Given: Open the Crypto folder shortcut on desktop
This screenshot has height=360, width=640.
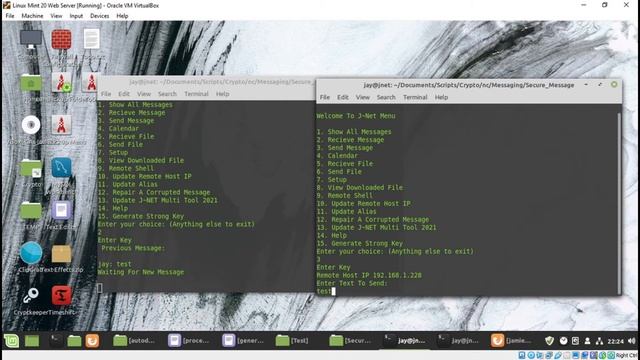Looking at the screenshot, I should click(x=31, y=168).
